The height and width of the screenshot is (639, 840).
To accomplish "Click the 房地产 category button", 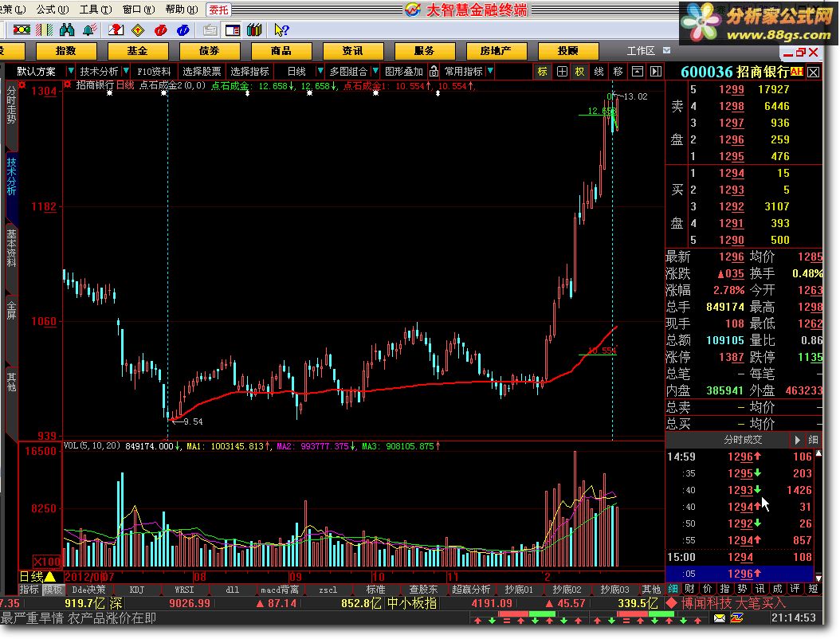I will pyautogui.click(x=496, y=51).
